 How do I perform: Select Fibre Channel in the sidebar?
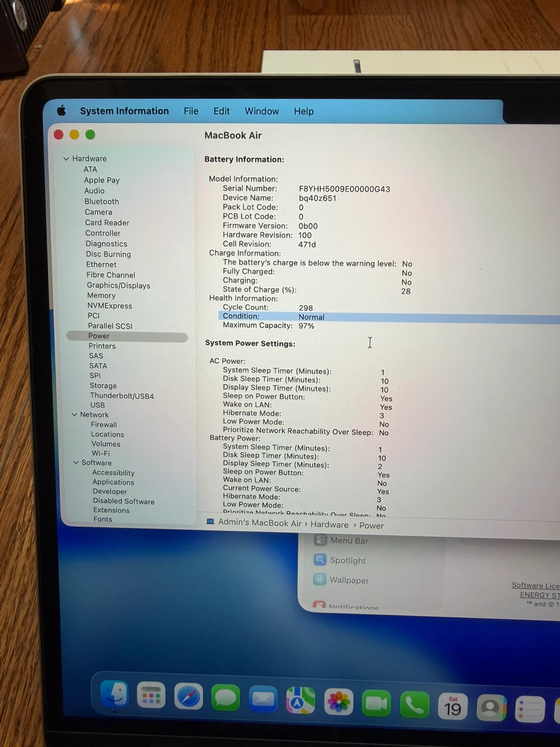tap(111, 275)
